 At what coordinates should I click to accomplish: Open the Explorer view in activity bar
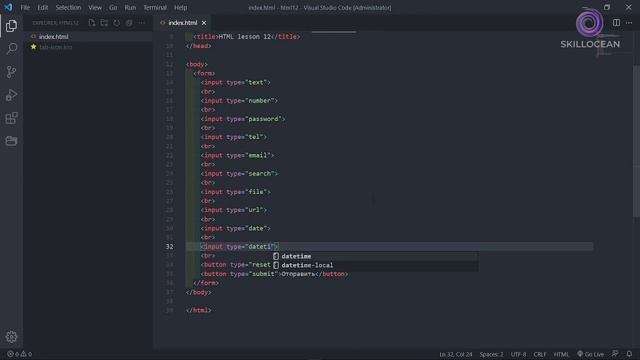pyautogui.click(x=11, y=26)
